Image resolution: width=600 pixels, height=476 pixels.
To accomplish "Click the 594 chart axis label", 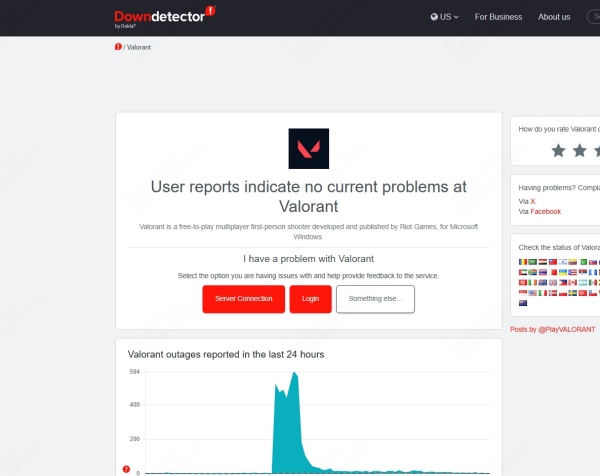I will (135, 372).
